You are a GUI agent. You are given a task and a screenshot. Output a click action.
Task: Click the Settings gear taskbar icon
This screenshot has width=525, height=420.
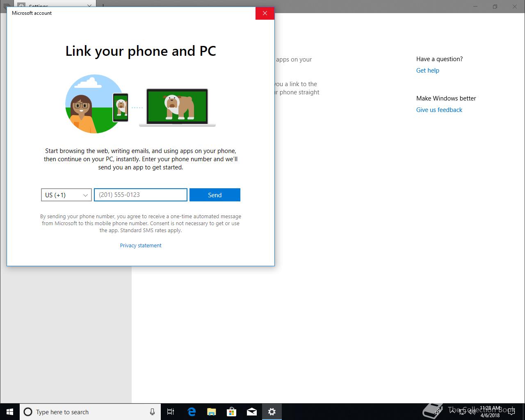click(x=272, y=412)
